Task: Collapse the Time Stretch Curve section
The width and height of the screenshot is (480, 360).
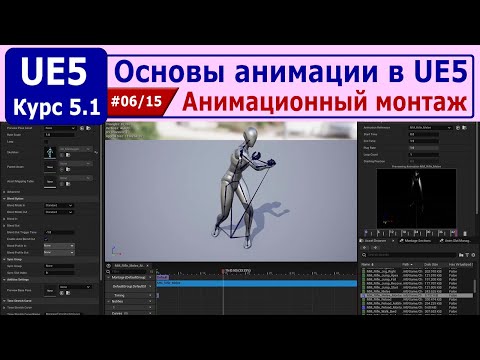Action: (x=5, y=301)
